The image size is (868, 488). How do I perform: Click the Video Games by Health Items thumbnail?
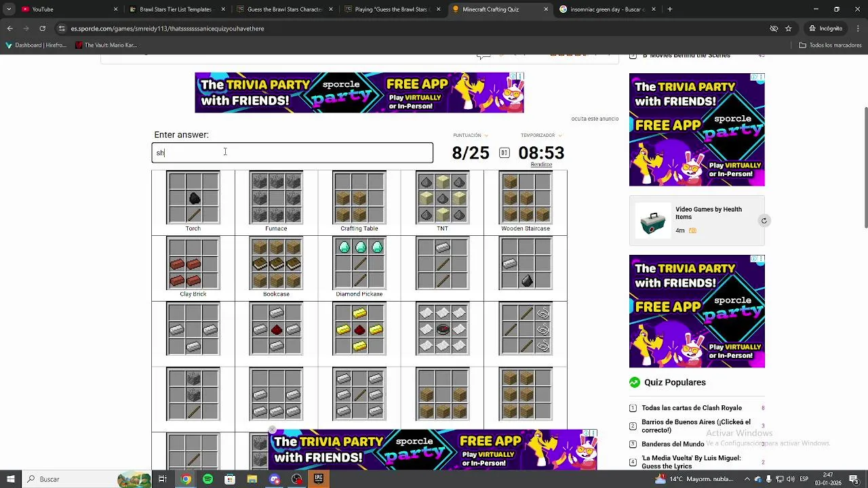[652, 221]
